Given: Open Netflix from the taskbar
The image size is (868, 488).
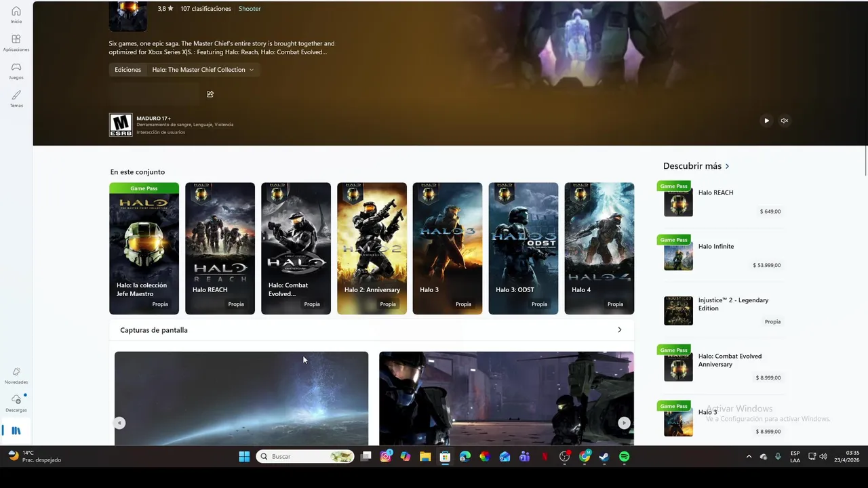Looking at the screenshot, I should click(545, 457).
